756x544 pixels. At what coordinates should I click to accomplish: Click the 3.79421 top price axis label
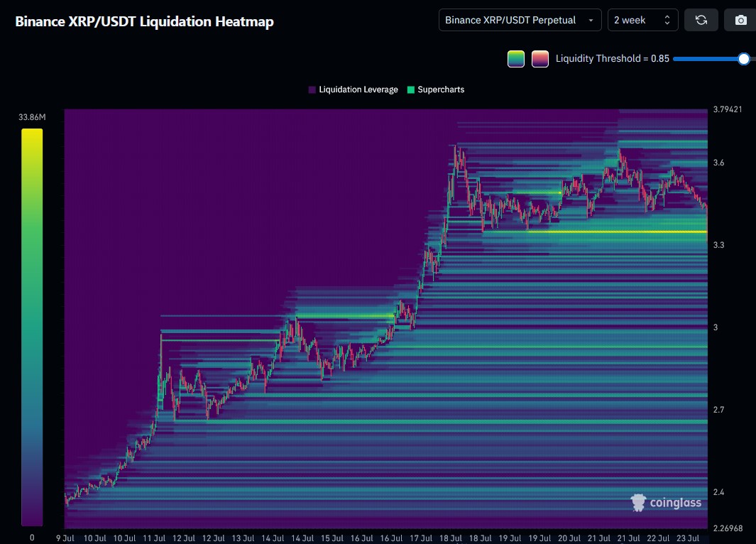click(728, 109)
